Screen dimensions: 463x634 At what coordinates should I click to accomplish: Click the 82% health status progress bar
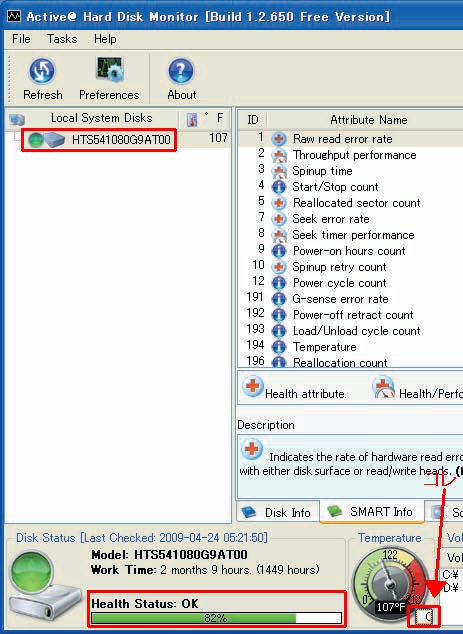tap(216, 618)
